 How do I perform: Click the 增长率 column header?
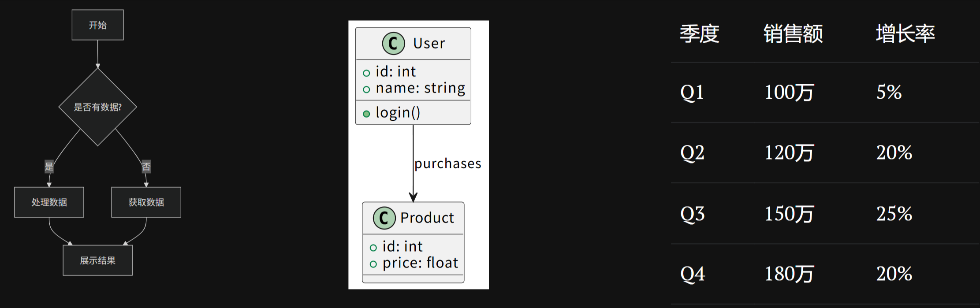click(x=905, y=33)
